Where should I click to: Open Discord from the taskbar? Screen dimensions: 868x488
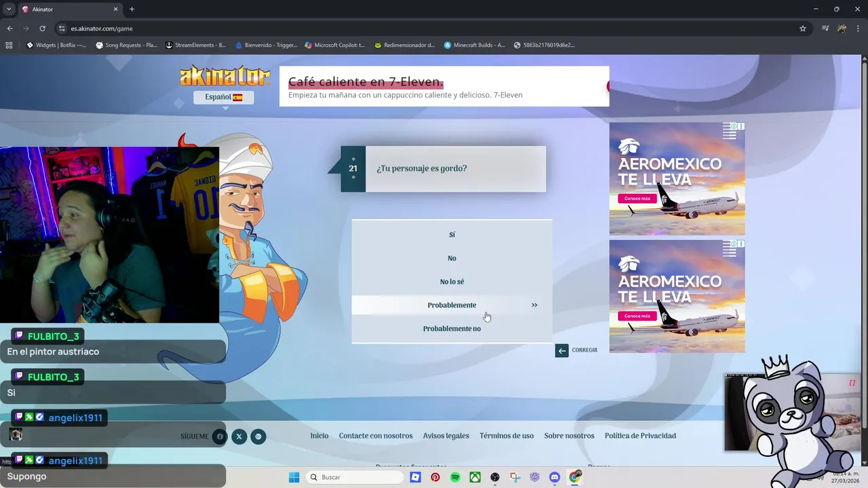(555, 477)
